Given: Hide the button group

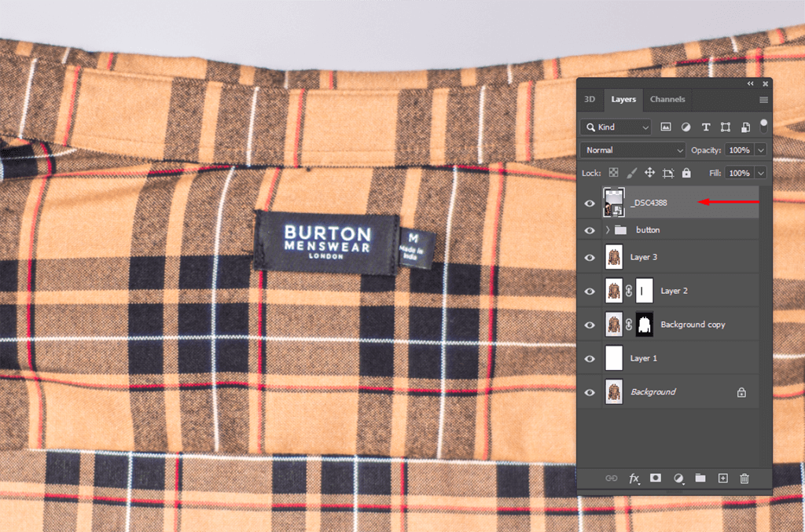Looking at the screenshot, I should [x=590, y=230].
